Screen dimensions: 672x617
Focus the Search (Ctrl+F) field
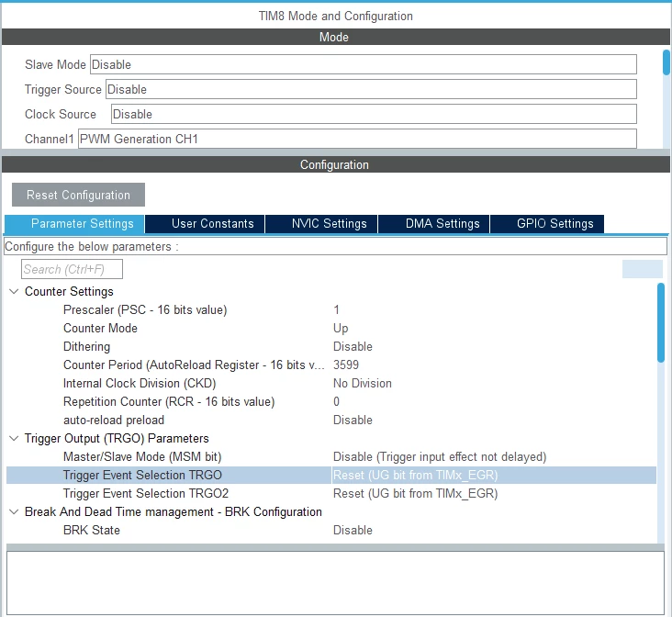click(x=72, y=269)
